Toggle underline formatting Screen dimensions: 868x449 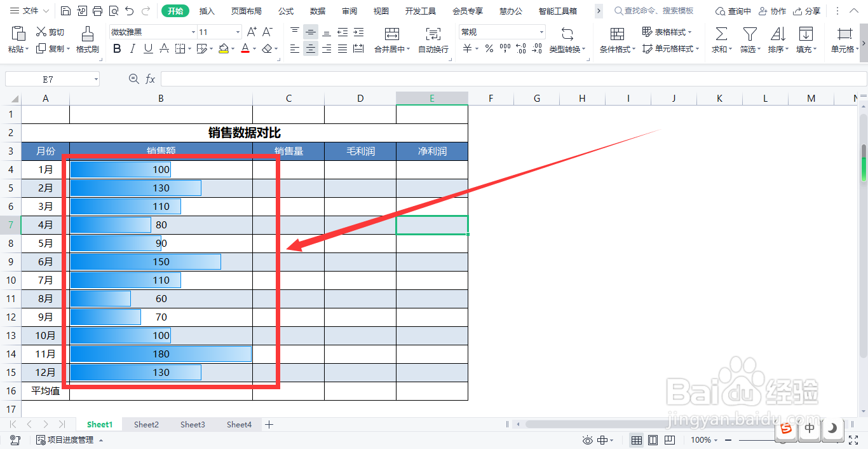148,48
